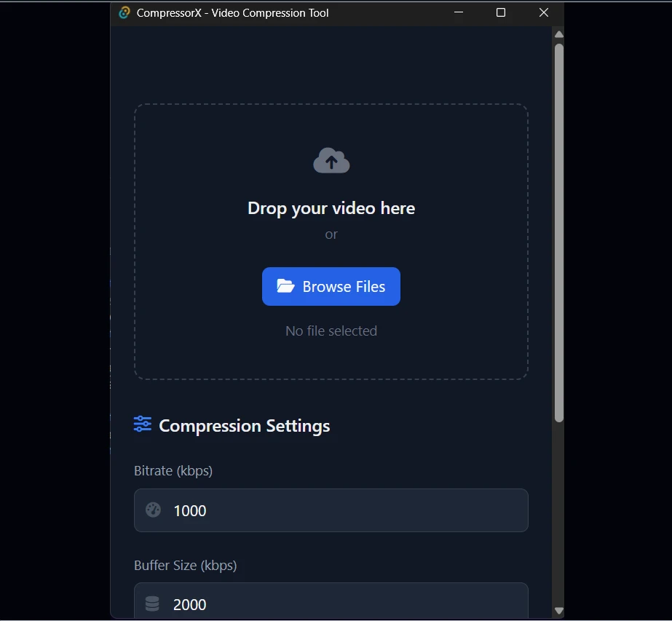Click the Buffer Size (kbps) label
The image size is (672, 621).
point(185,565)
